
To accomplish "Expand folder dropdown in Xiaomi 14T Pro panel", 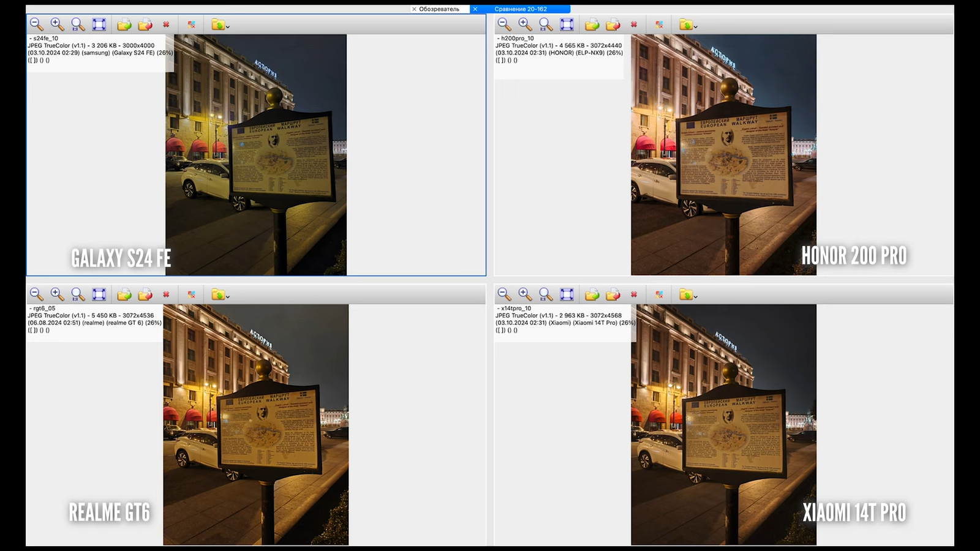I will click(x=688, y=295).
